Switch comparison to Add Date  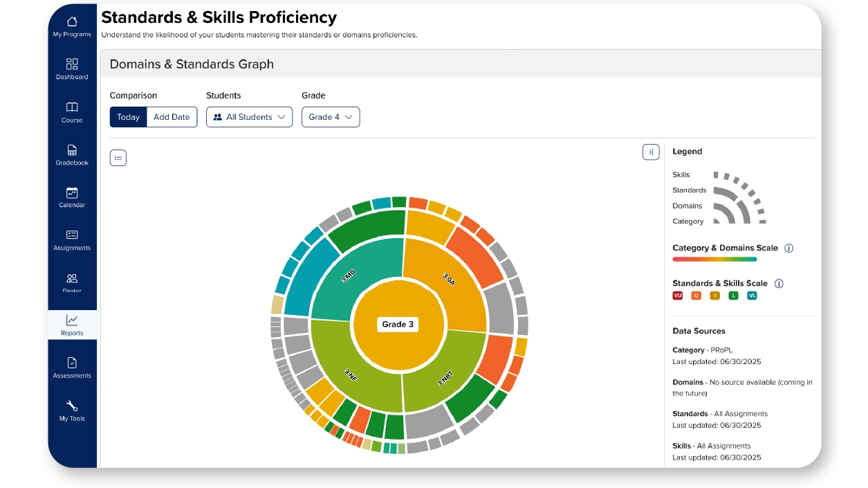click(172, 117)
